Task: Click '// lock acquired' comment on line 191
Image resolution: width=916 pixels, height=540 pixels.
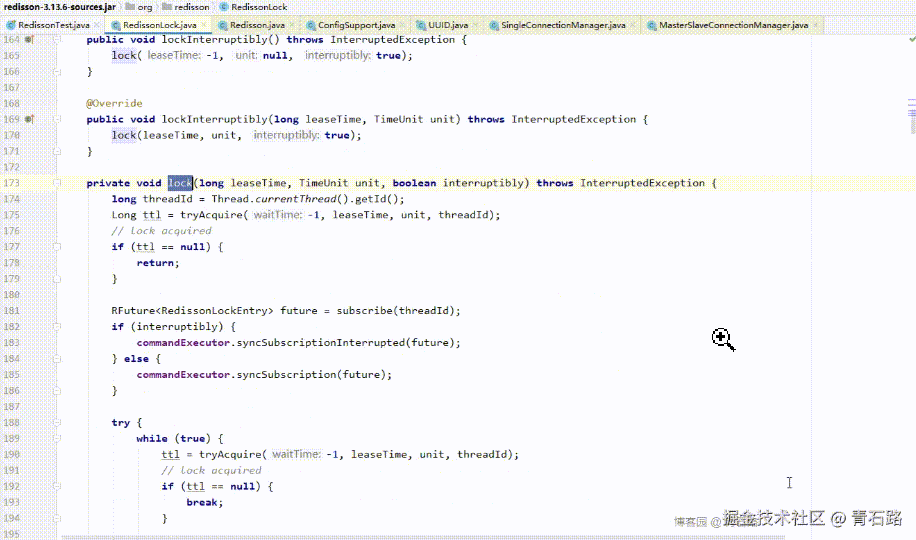Action: click(211, 470)
